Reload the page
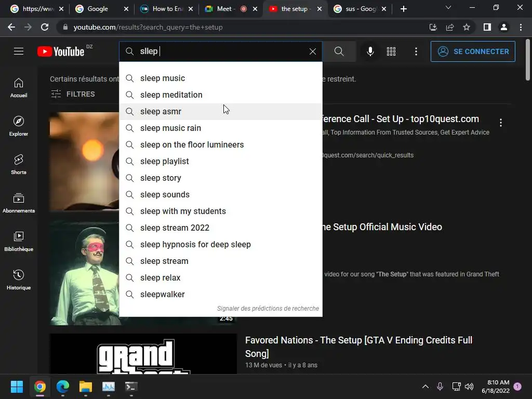Viewport: 532px width, 399px height. [45, 27]
